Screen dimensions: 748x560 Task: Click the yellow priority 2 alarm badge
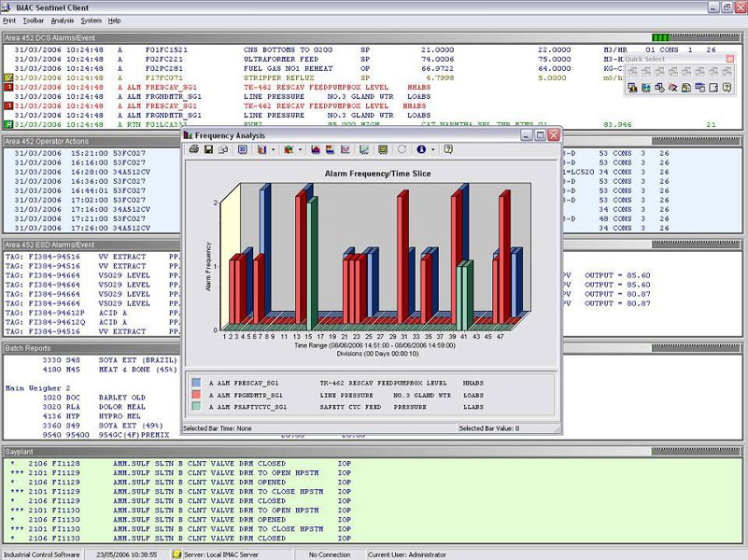[8, 78]
